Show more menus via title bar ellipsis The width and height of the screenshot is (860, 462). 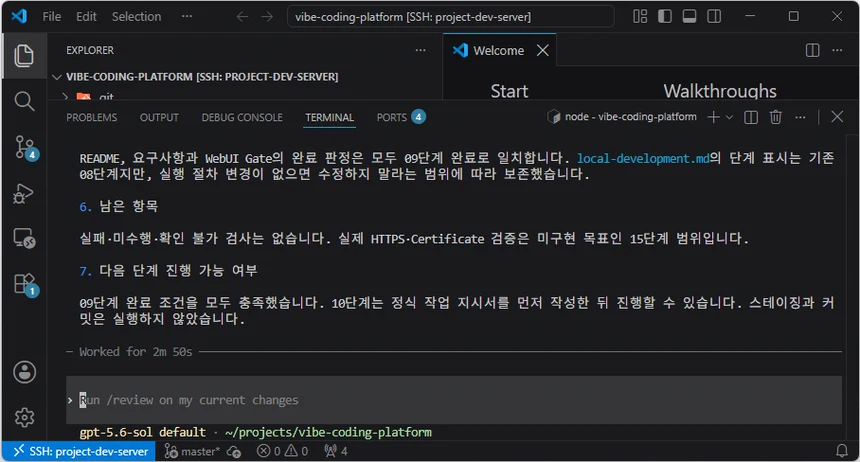(187, 17)
